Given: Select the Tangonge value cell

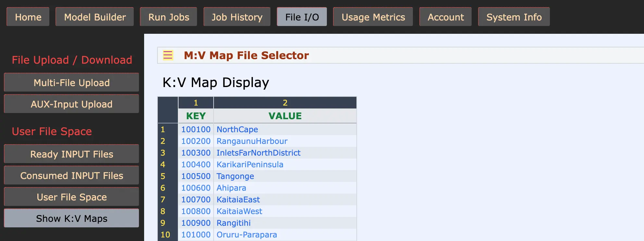Looking at the screenshot, I should pyautogui.click(x=285, y=176).
